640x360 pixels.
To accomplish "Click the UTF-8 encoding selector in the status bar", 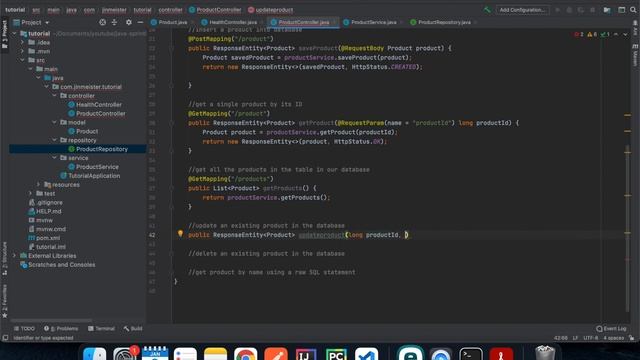I will [591, 338].
